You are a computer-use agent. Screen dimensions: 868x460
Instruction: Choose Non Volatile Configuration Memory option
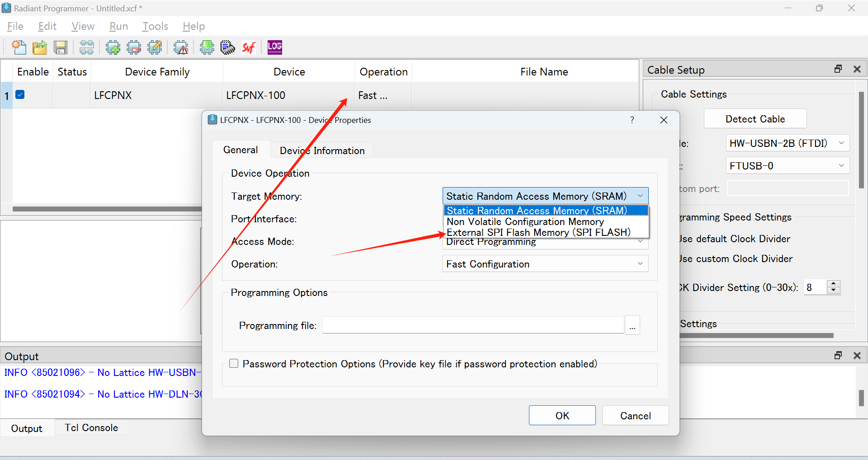tap(546, 221)
